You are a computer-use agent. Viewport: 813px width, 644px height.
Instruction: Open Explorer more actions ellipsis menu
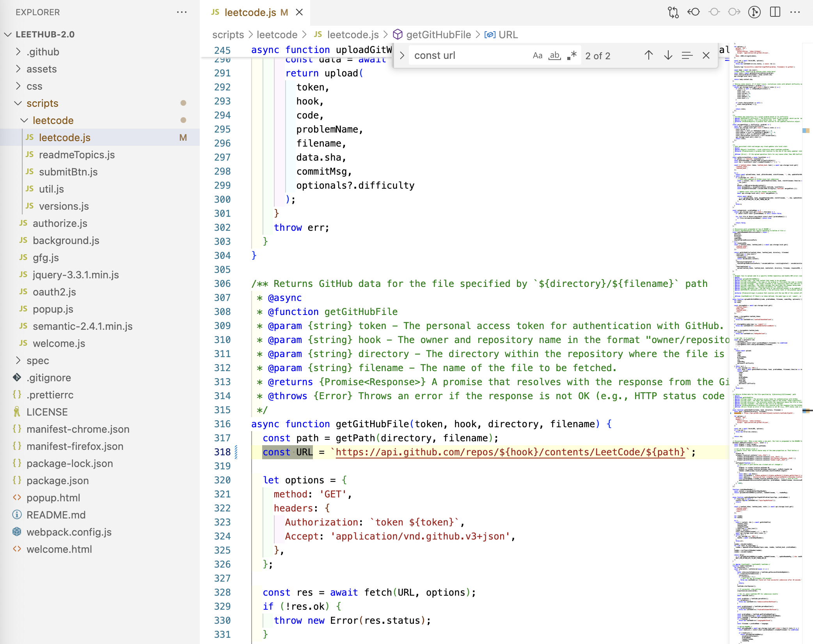(182, 12)
